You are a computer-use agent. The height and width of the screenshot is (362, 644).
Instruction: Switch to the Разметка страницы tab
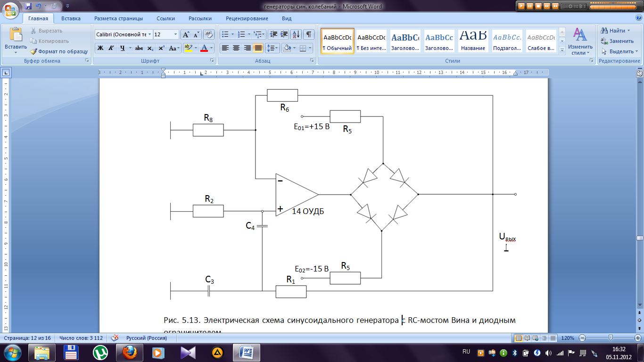pos(118,18)
